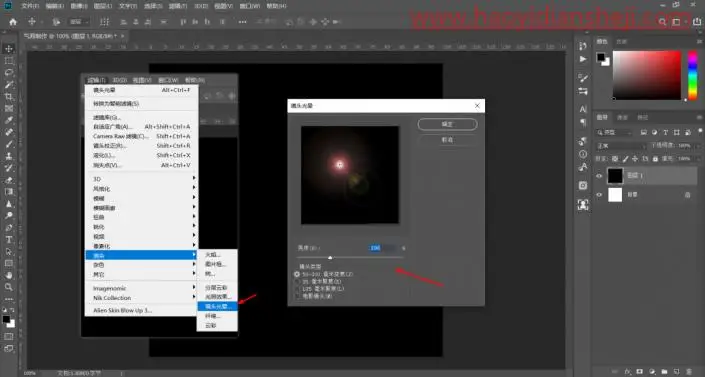This screenshot has width=705, height=377.
Task: Click the hue spectrum slider
Action: click(x=693, y=75)
